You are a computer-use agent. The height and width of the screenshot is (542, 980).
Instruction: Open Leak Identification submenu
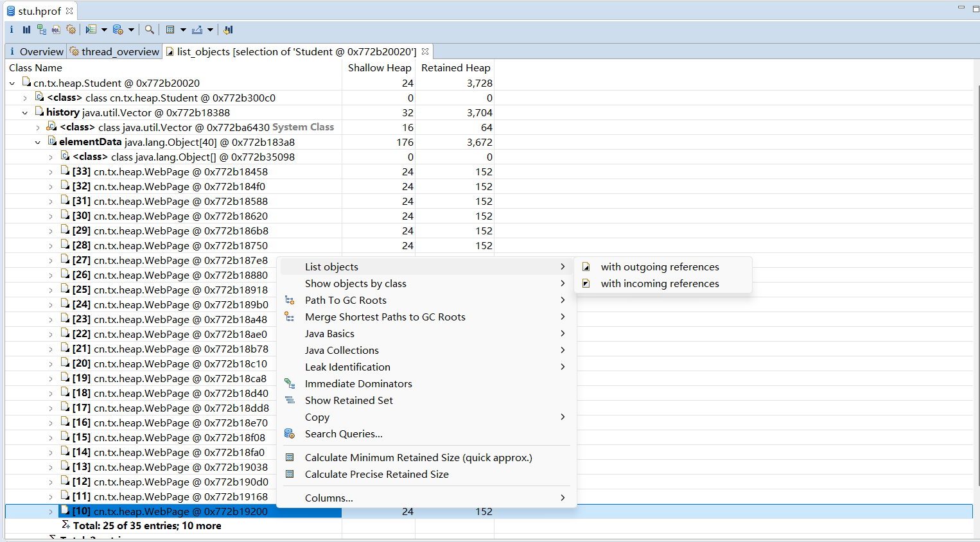(426, 367)
